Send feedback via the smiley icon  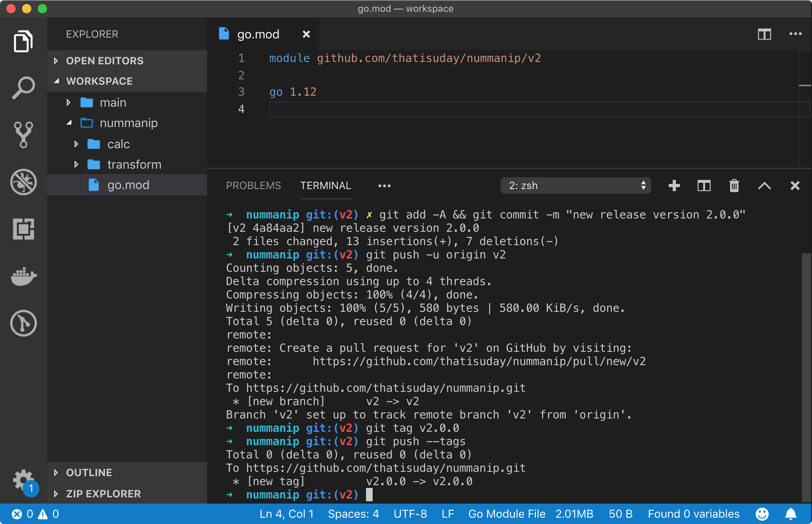762,514
